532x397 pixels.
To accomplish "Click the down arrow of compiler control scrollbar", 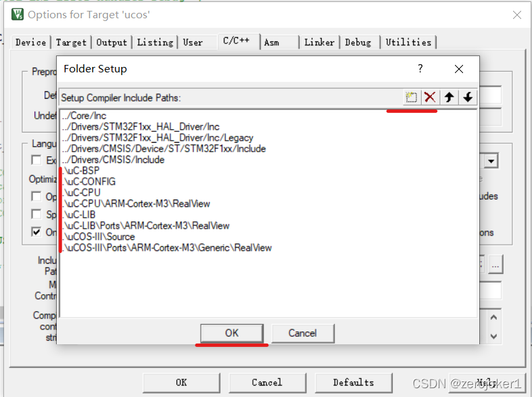I will (x=493, y=336).
